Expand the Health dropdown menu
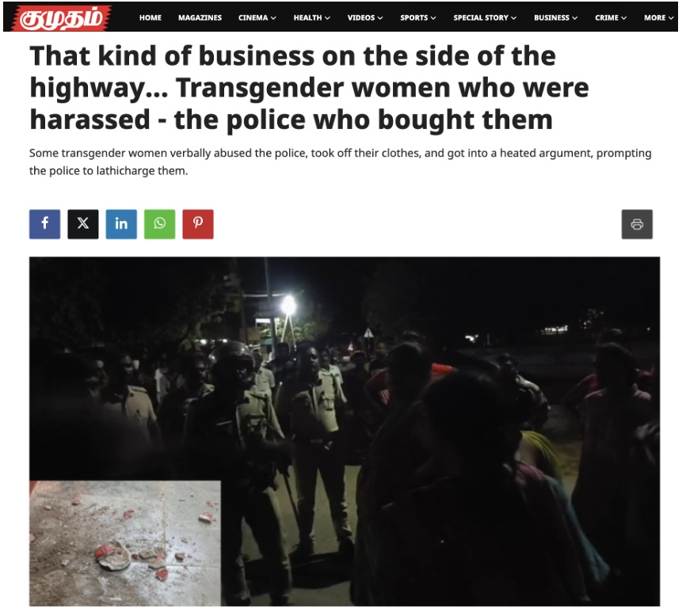The width and height of the screenshot is (686, 616). click(312, 18)
